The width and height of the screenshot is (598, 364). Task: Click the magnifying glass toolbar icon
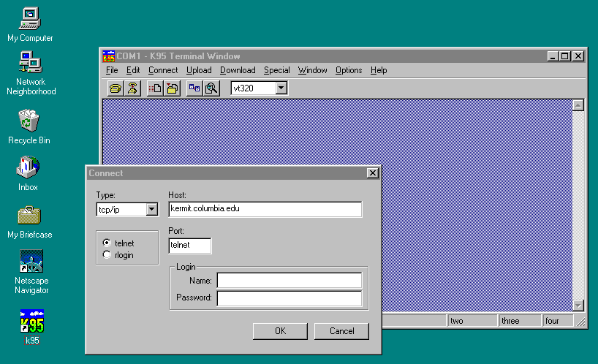[x=211, y=88]
